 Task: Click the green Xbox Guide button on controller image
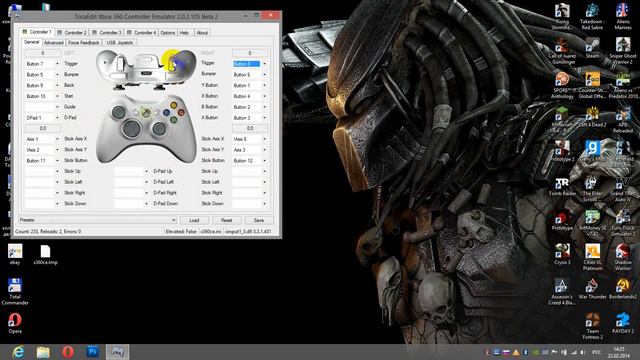click(146, 113)
